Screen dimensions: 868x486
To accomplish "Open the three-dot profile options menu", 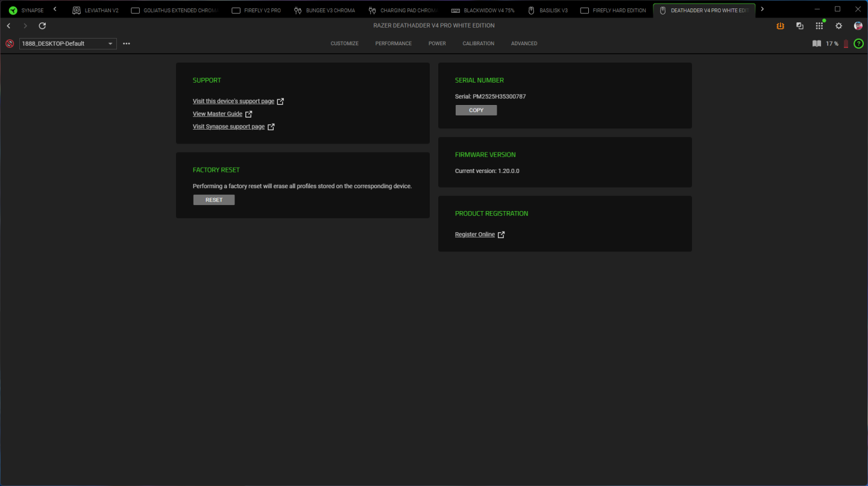I will tap(127, 43).
